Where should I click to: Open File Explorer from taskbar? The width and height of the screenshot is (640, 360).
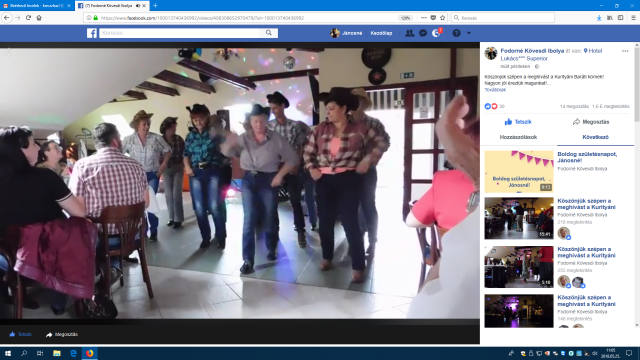[57, 353]
